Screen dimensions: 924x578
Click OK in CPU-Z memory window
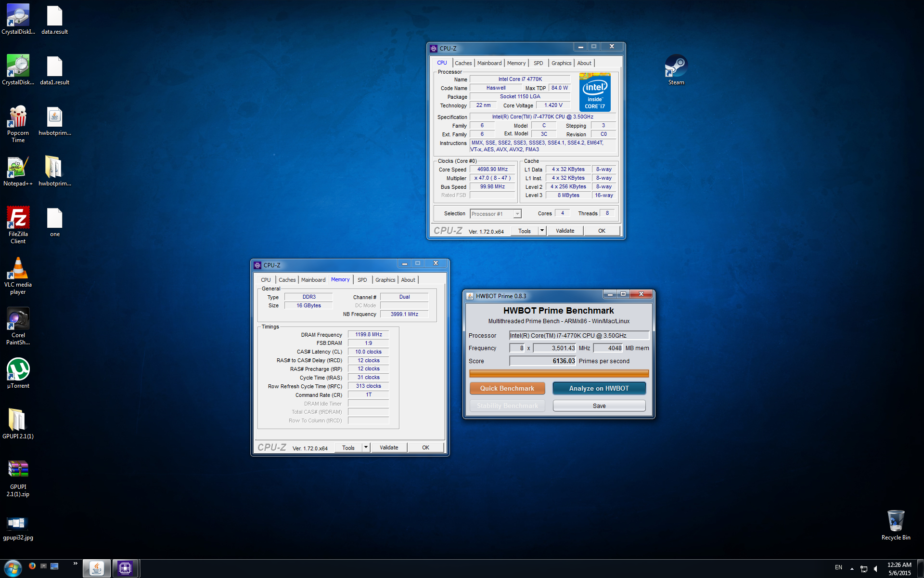click(x=425, y=447)
